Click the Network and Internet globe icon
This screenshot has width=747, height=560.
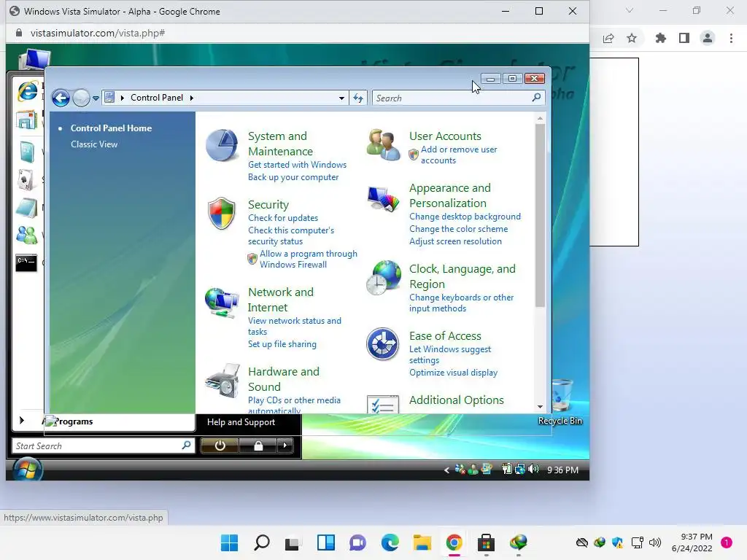pos(222,302)
